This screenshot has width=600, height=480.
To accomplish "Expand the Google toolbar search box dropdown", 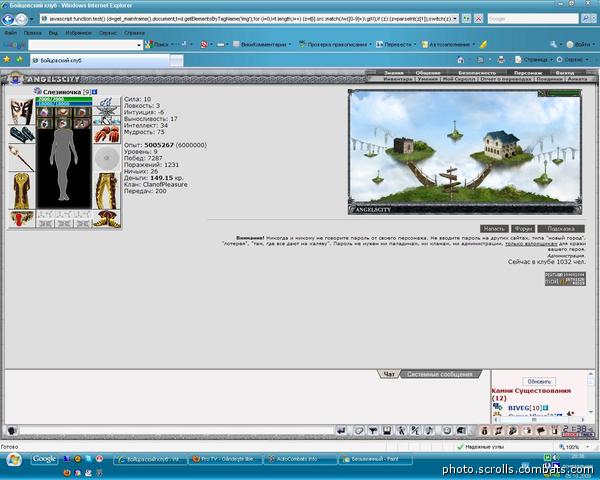I will 139,45.
